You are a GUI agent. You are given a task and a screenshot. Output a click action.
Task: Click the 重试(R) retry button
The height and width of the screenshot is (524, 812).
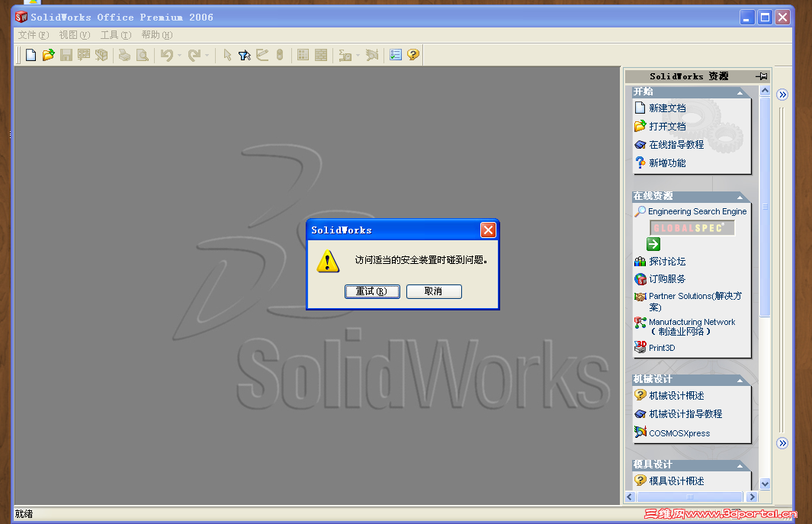pyautogui.click(x=372, y=291)
